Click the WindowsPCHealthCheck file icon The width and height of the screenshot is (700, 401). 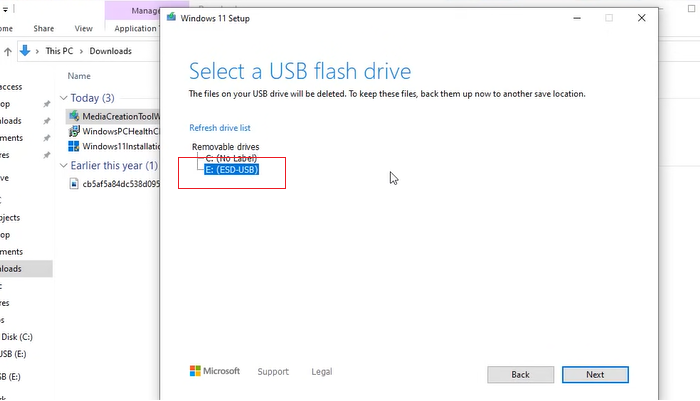point(74,131)
